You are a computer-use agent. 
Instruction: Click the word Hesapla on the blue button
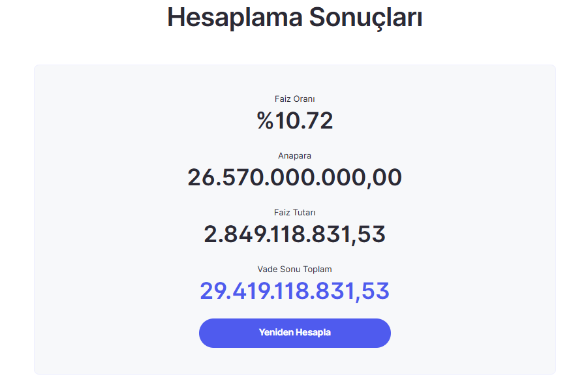point(313,333)
